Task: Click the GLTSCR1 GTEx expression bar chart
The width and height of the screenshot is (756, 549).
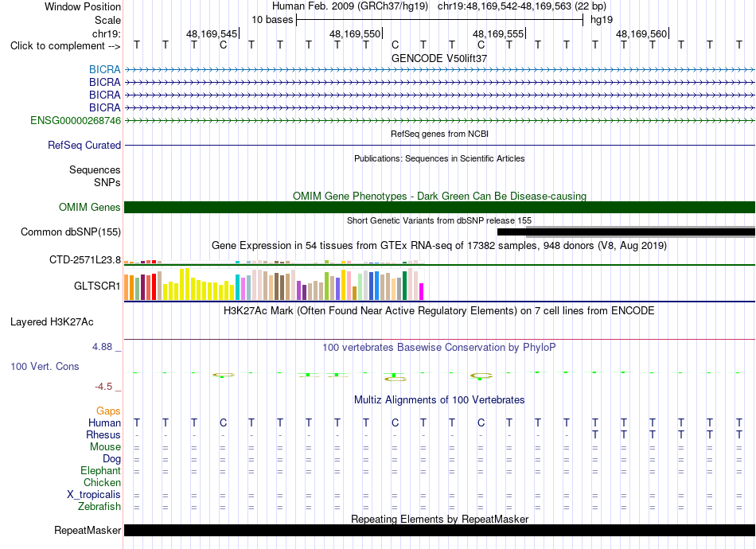Action: point(274,284)
